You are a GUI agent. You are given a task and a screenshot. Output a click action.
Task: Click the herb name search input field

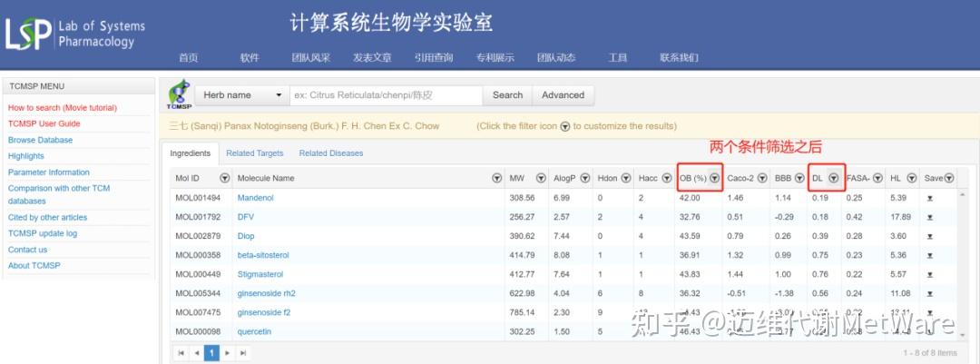(x=386, y=95)
